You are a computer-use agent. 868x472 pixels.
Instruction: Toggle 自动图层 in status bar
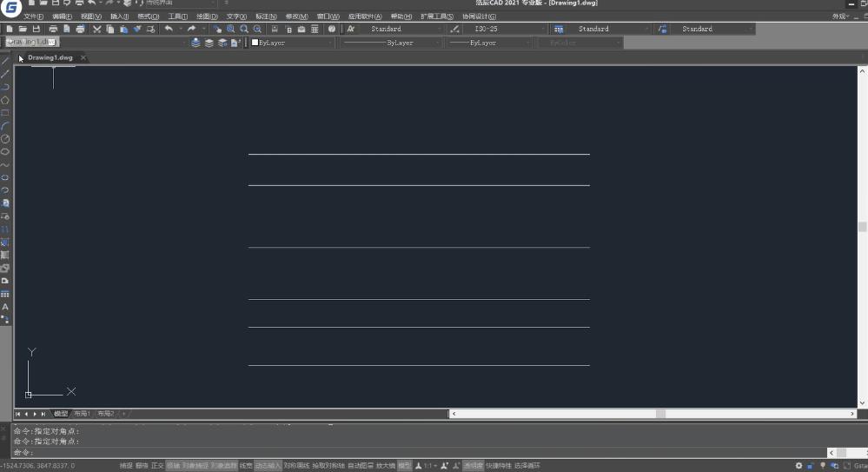[361, 466]
